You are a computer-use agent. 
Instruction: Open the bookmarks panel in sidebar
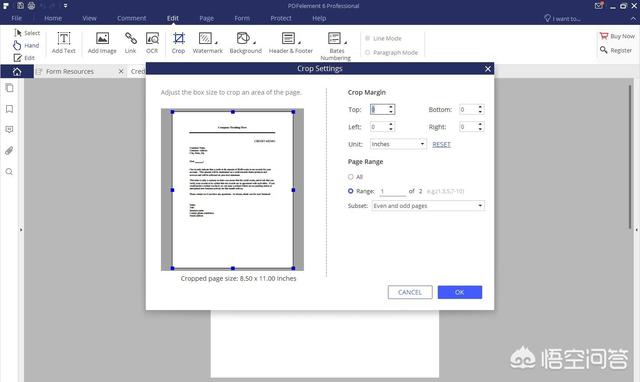[9, 109]
